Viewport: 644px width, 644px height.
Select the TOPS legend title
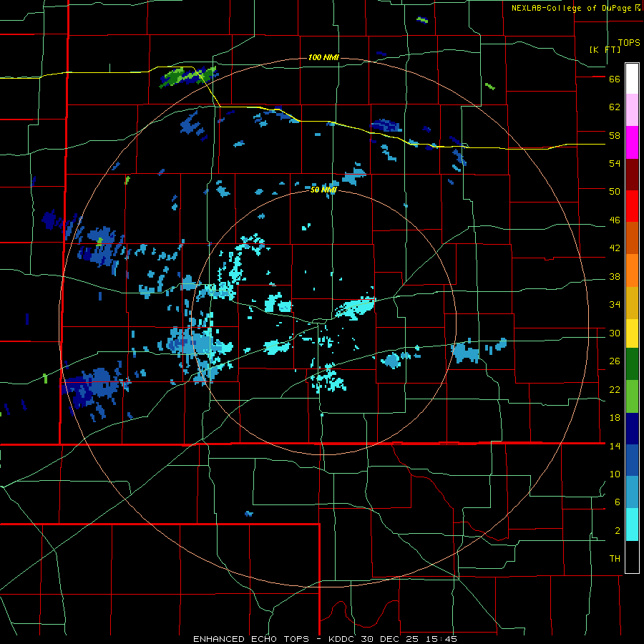click(629, 43)
